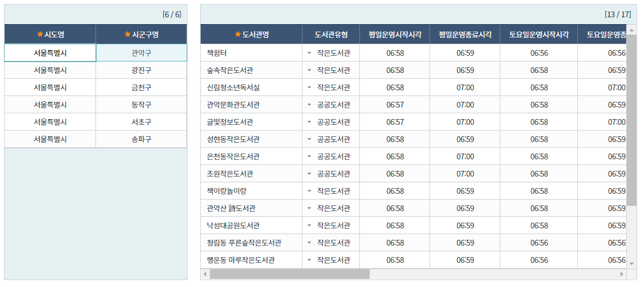Open library type dropdown for 관악산 詩도서관
This screenshot has height=287, width=644.
point(309,208)
